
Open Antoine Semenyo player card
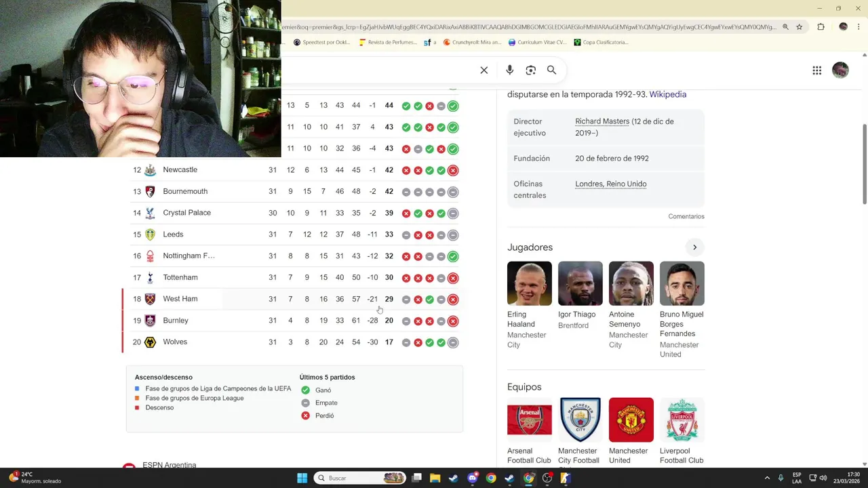pyautogui.click(x=631, y=305)
